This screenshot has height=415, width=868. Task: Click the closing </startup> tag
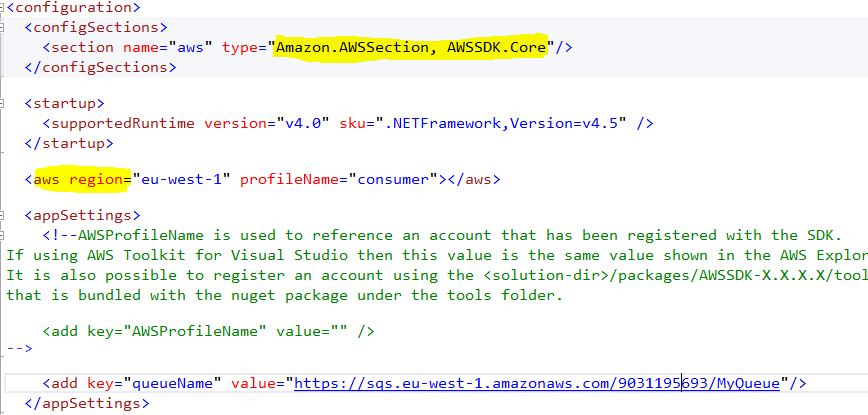point(69,143)
